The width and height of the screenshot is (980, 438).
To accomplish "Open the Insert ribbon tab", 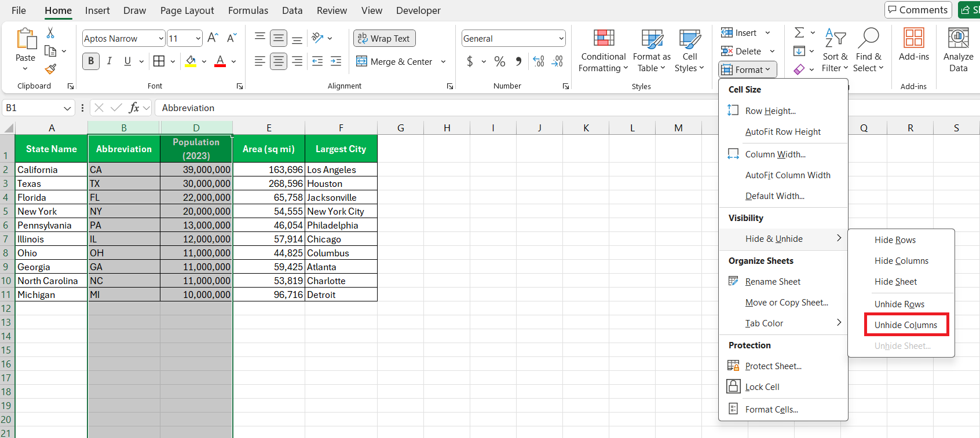I will pyautogui.click(x=97, y=10).
